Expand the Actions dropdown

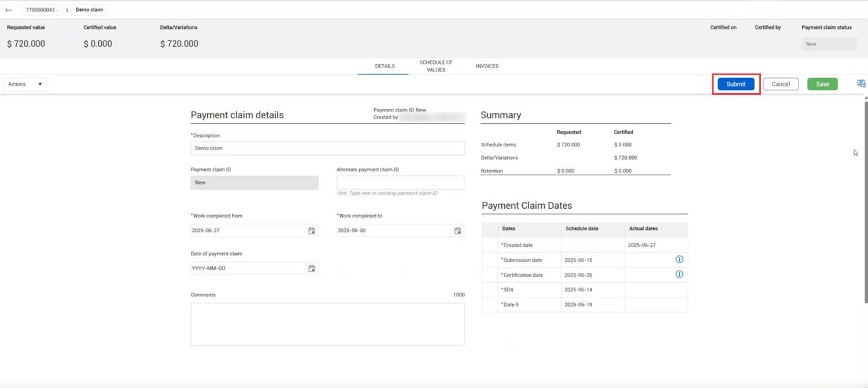(25, 84)
